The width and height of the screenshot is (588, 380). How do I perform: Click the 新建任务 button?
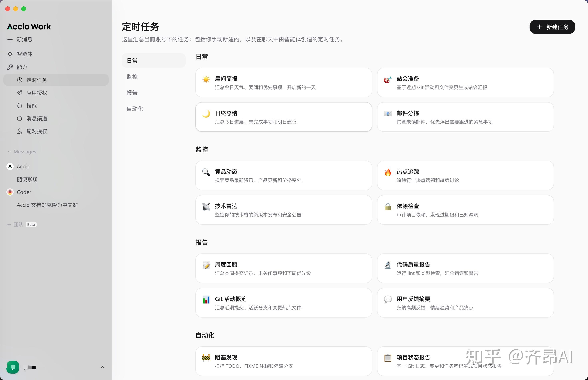552,27
